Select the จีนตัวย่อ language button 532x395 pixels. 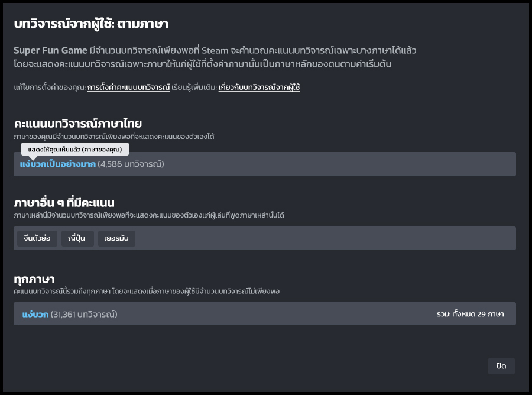pyautogui.click(x=37, y=238)
